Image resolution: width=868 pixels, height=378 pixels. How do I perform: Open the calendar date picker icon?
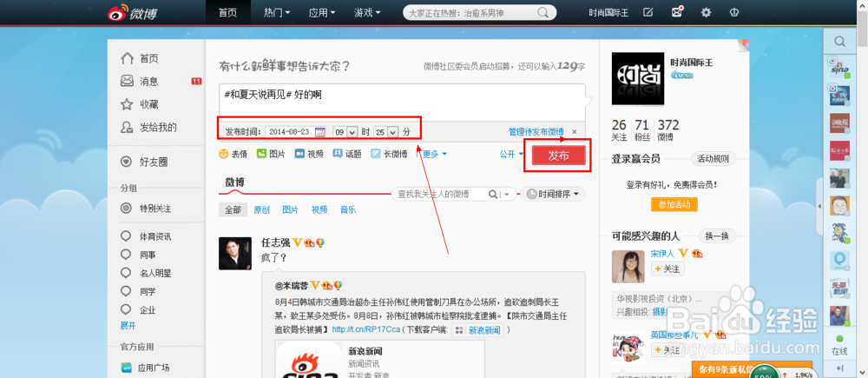point(320,132)
